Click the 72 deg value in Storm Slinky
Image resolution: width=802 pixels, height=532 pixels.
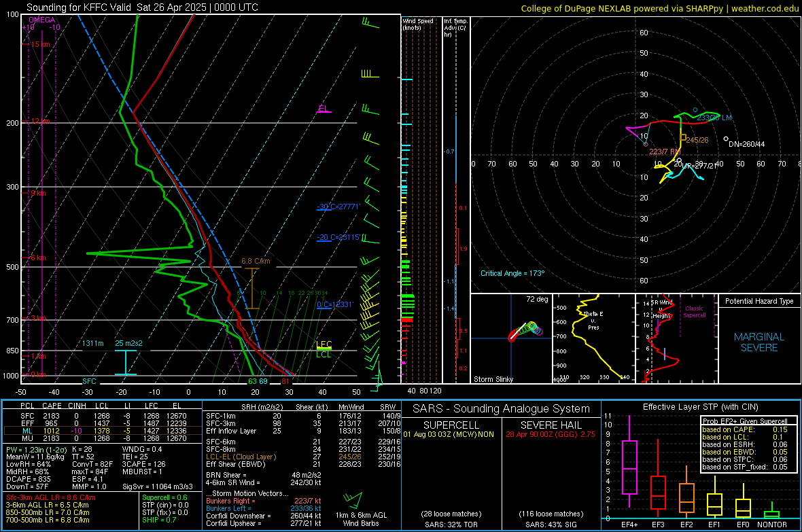(x=537, y=299)
